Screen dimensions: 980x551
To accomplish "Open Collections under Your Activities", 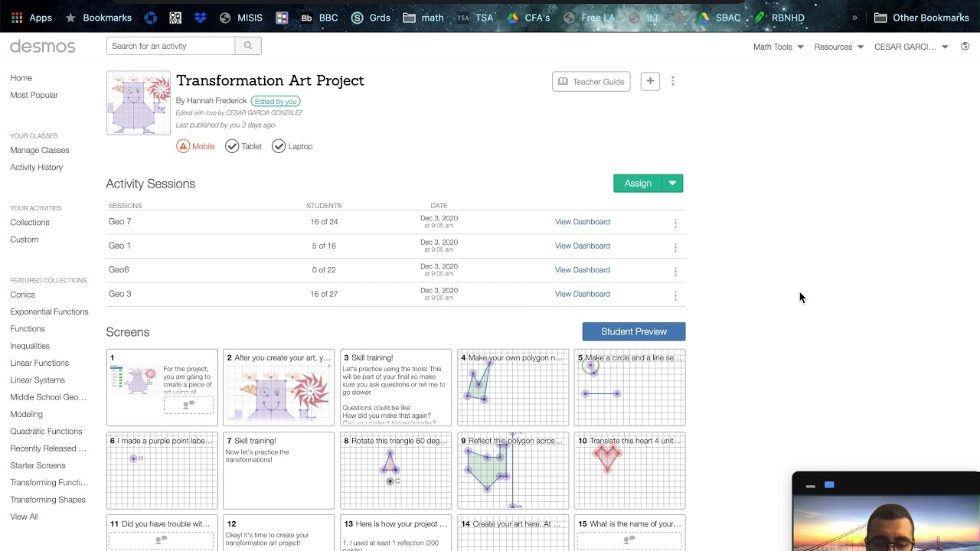I will [30, 222].
